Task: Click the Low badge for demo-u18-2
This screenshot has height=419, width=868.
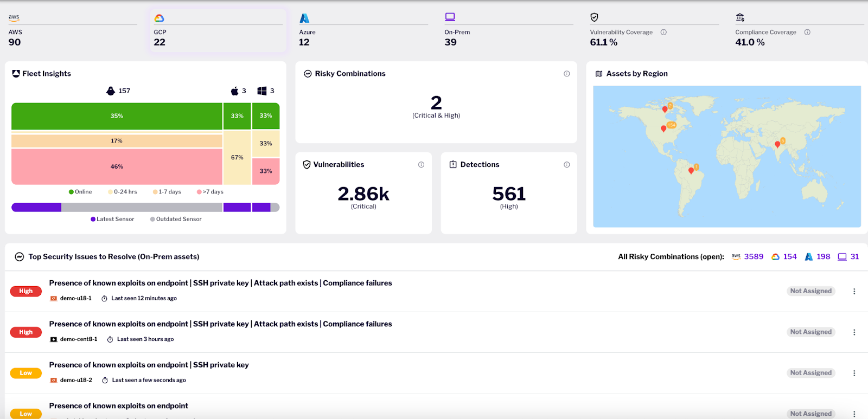Action: tap(26, 373)
